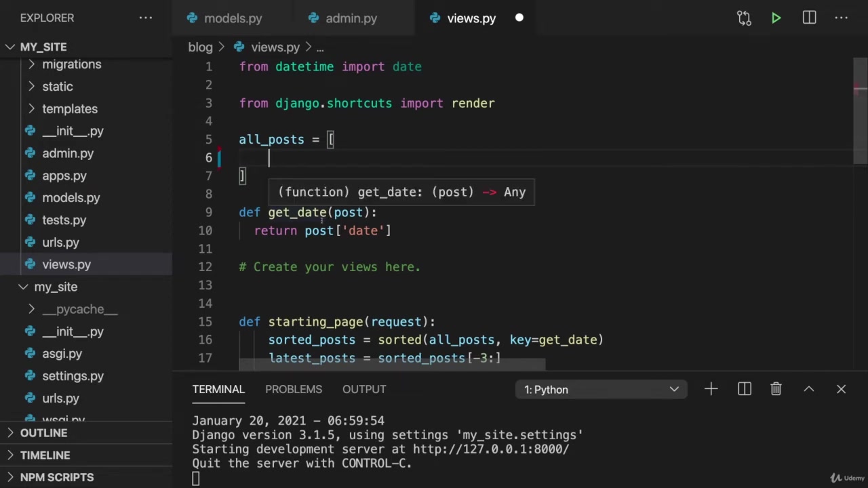The image size is (868, 488).
Task: Switch to models.py editor tab
Action: (x=232, y=18)
